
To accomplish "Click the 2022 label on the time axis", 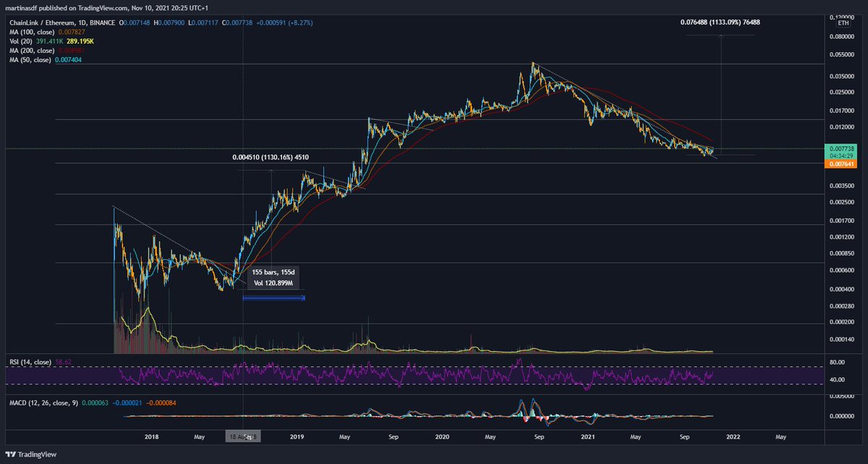I will pyautogui.click(x=733, y=437).
